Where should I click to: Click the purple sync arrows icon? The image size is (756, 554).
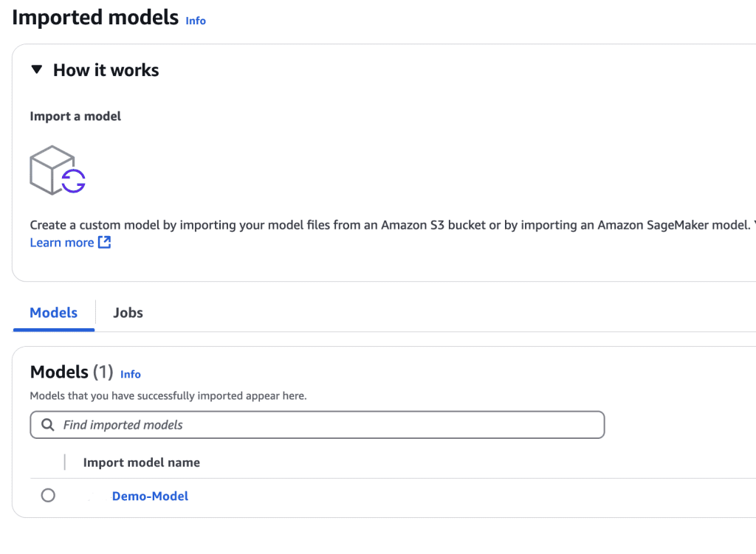tap(73, 179)
